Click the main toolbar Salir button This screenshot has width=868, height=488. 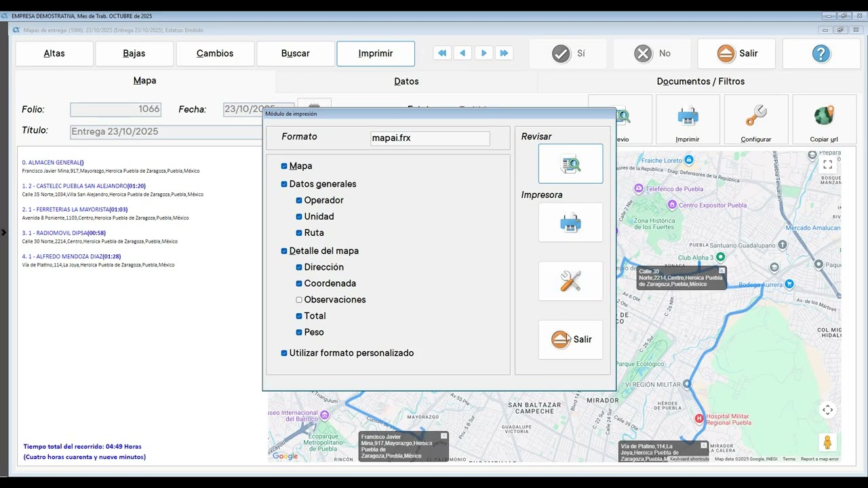pyautogui.click(x=736, y=54)
